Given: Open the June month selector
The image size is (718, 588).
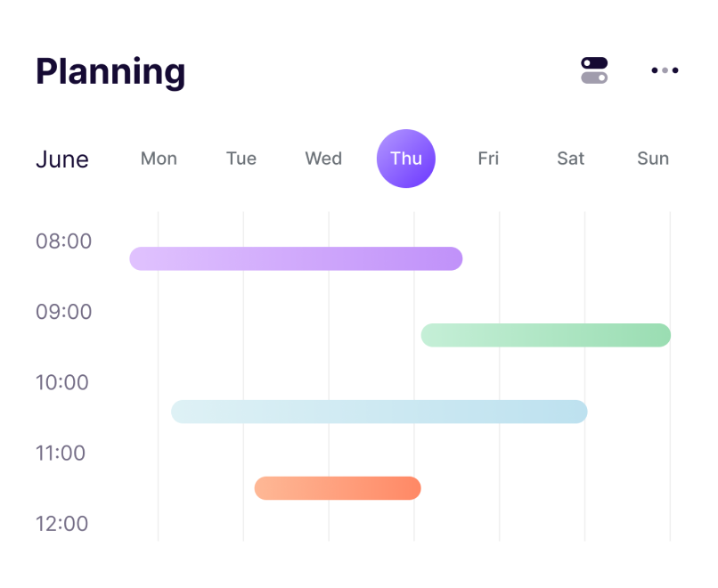Looking at the screenshot, I should [62, 159].
